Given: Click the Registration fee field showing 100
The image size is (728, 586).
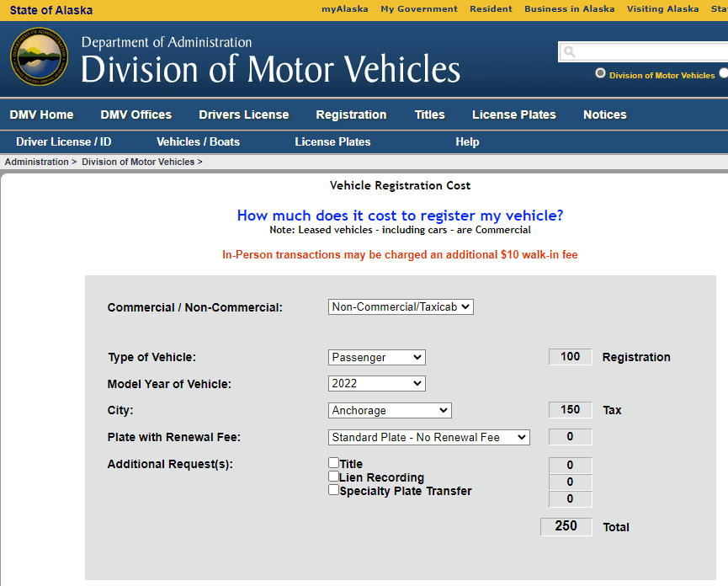Looking at the screenshot, I should (570, 357).
